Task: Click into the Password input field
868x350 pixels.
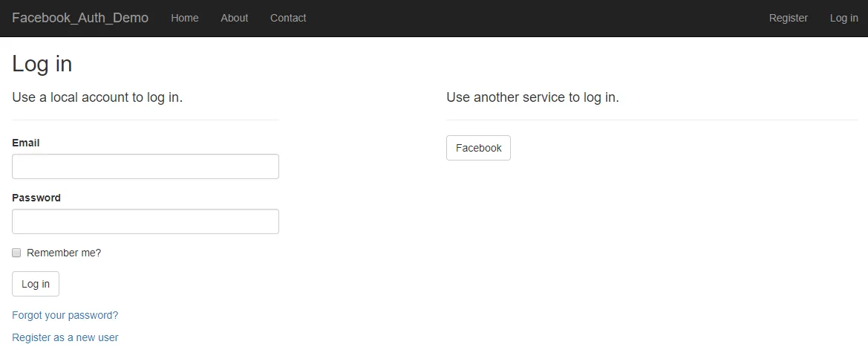Action: click(x=146, y=221)
